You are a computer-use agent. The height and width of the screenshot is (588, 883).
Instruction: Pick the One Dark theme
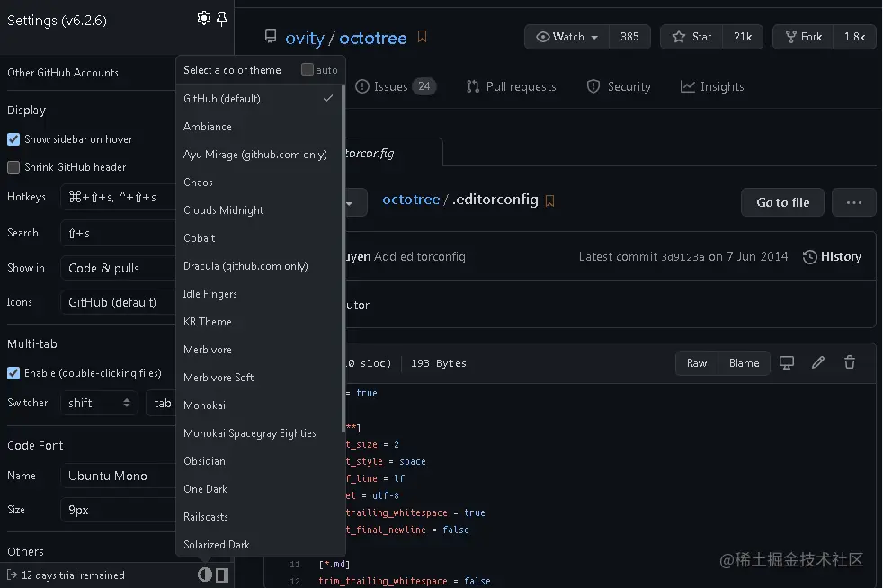[x=259, y=489]
